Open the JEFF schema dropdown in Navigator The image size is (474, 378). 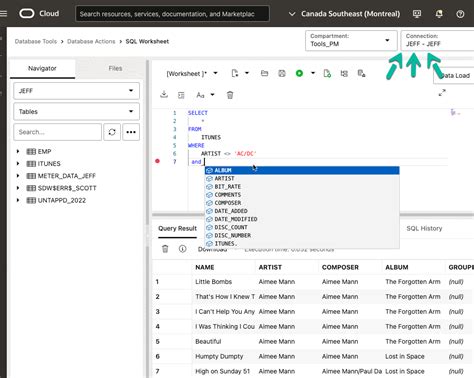click(76, 91)
